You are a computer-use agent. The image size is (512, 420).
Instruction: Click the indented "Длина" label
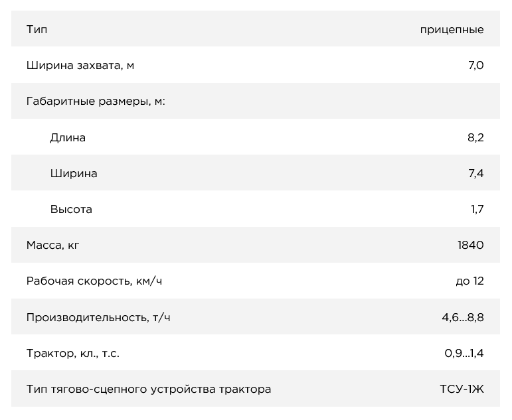pos(68,137)
